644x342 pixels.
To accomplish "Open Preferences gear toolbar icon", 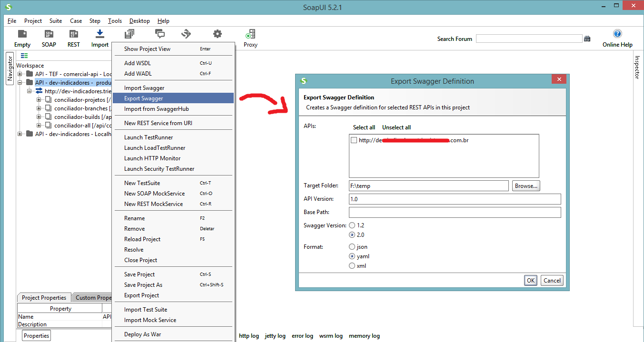I will pos(218,34).
